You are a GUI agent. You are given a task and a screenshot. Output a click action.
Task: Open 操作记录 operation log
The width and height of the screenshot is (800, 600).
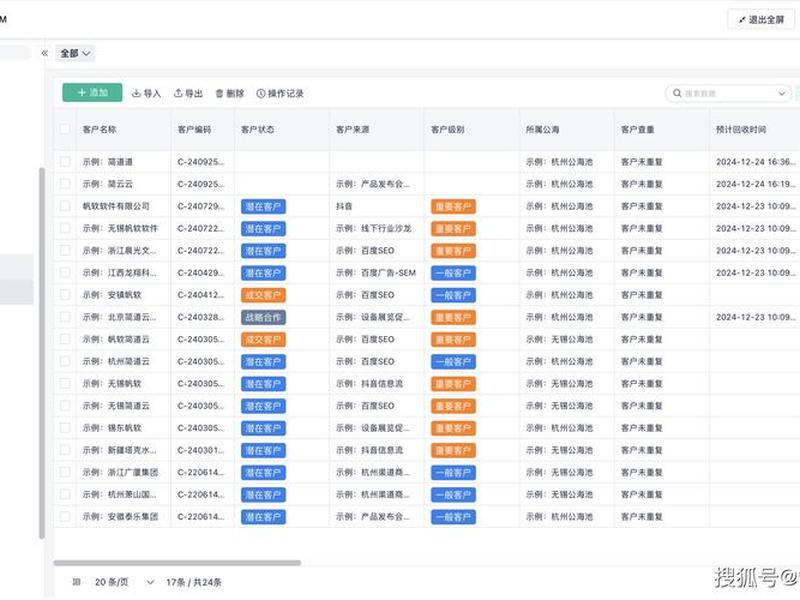coord(280,93)
